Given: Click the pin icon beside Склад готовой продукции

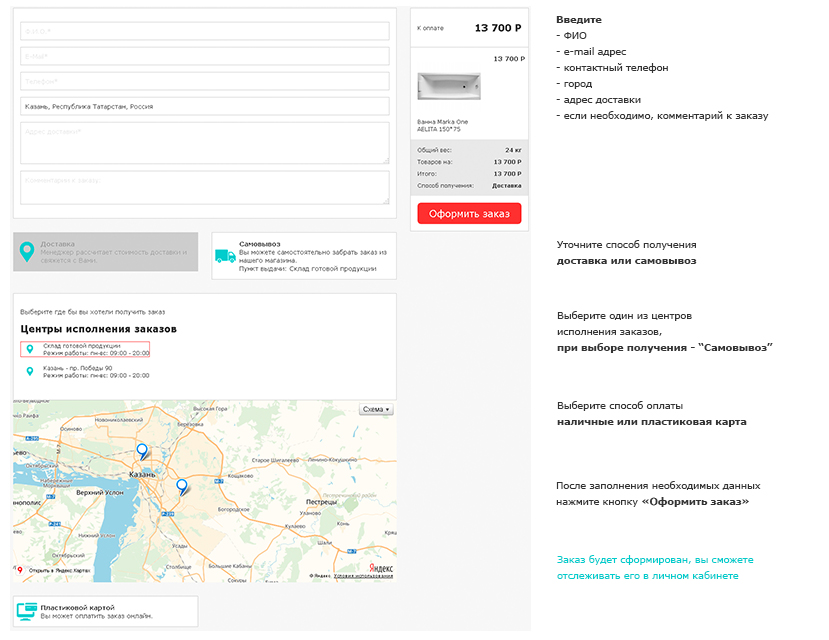Looking at the screenshot, I should tap(29, 349).
